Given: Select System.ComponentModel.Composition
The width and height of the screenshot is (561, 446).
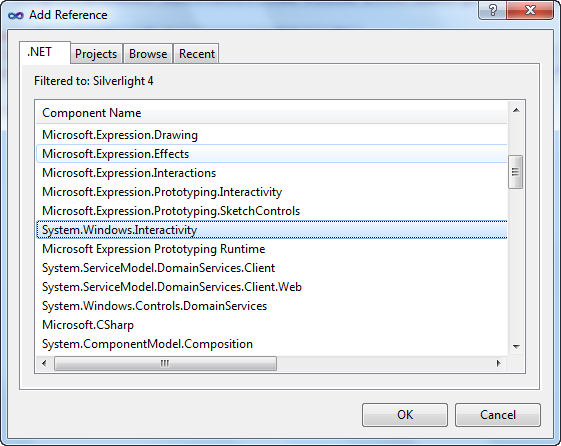Looking at the screenshot, I should click(271, 343).
